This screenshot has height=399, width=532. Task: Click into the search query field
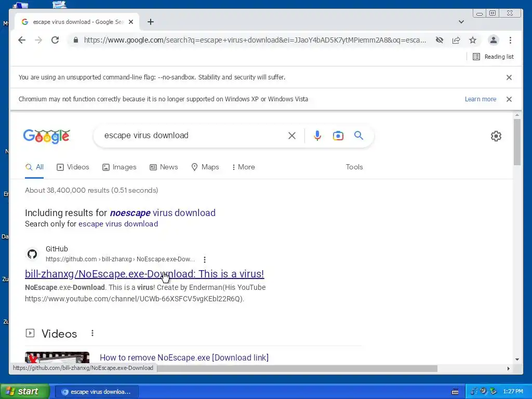[193, 136]
